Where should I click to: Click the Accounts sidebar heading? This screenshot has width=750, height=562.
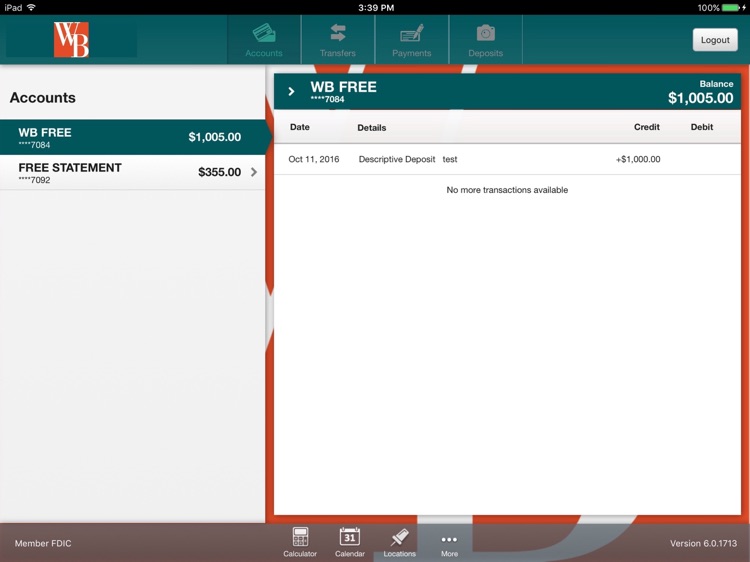[43, 98]
